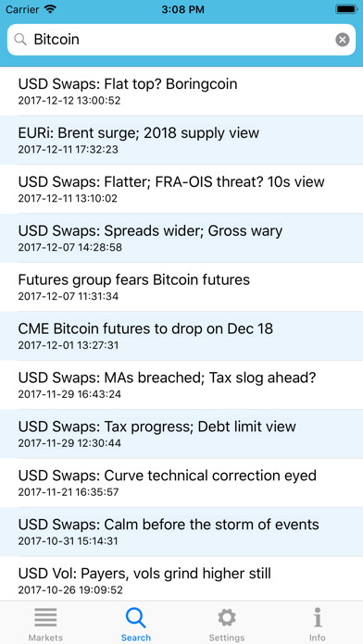Click the Bitcoin search field
363x644 pixels.
tap(181, 40)
